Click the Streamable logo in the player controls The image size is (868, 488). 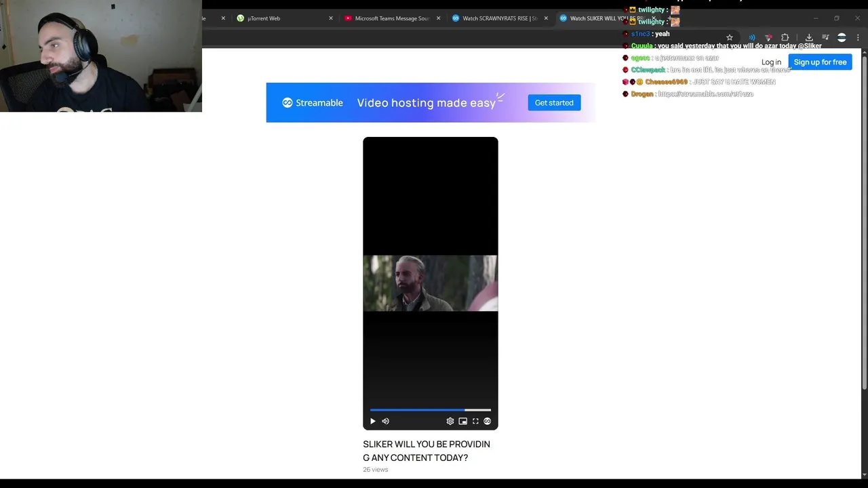pos(487,421)
